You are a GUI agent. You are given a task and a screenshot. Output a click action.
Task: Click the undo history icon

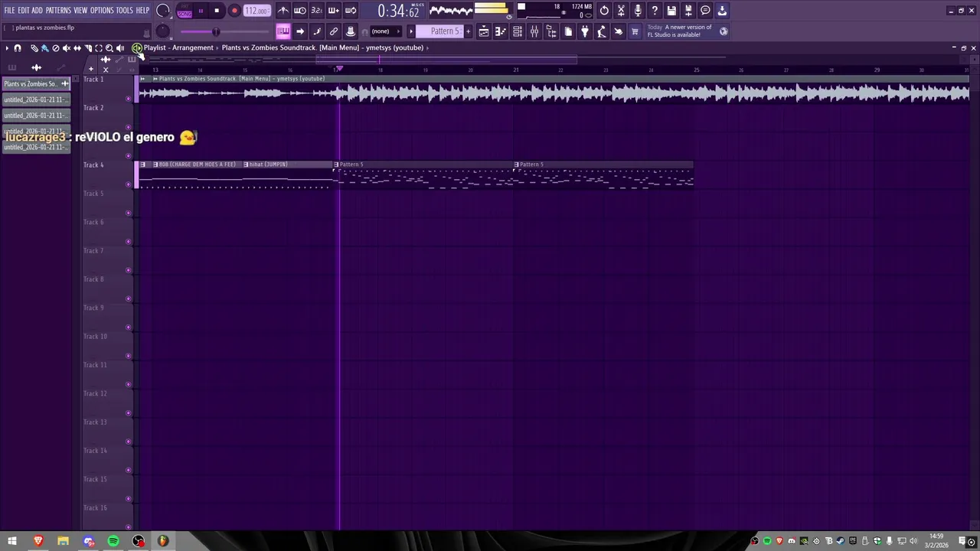coord(604,11)
